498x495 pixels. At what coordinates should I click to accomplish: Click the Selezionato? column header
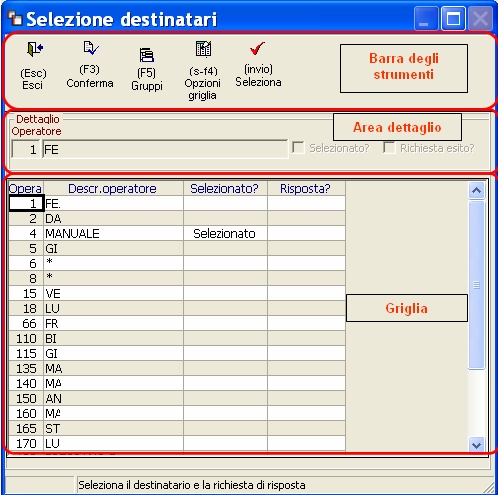coord(225,189)
